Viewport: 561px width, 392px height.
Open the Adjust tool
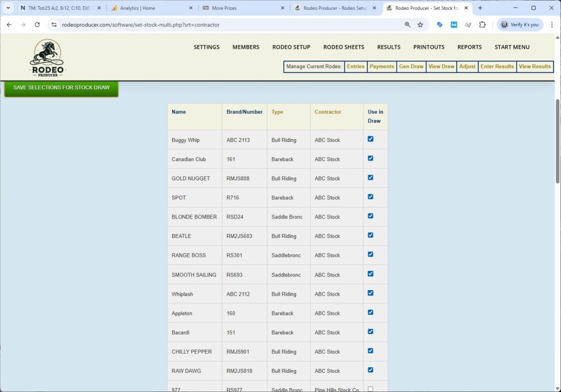coord(467,66)
